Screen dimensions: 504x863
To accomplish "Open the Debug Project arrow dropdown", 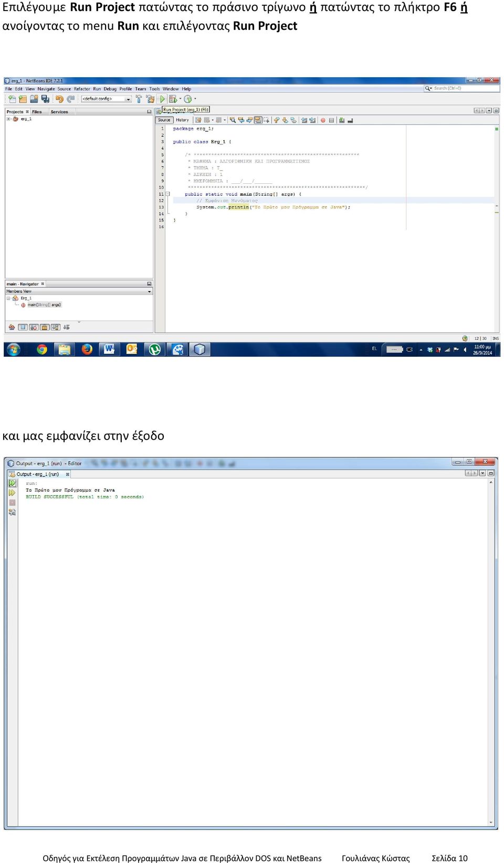I will [180, 99].
